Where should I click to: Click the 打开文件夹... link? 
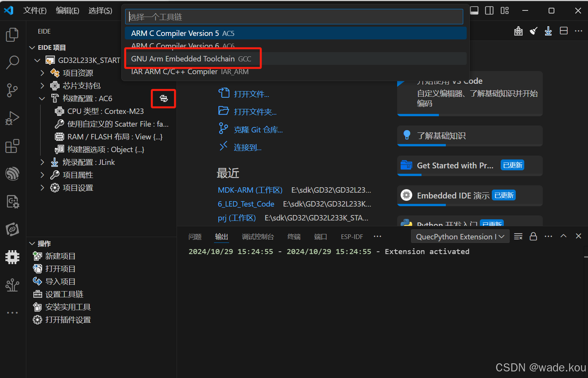(x=255, y=112)
